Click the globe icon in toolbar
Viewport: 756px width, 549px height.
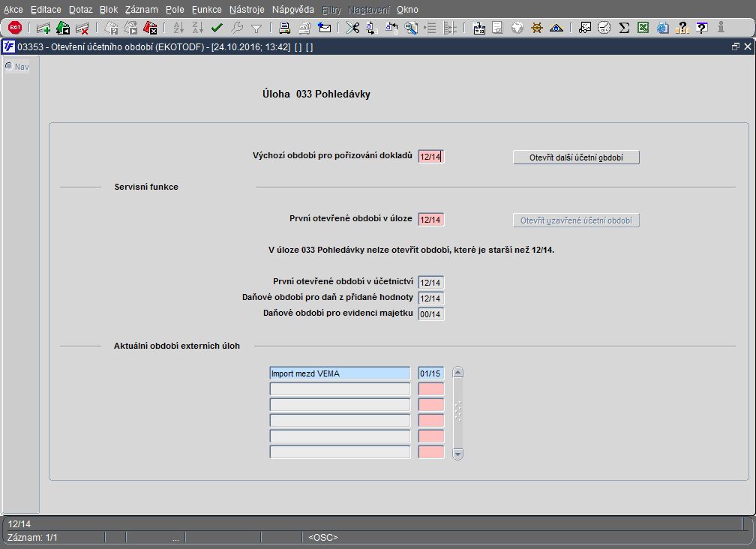tap(517, 28)
